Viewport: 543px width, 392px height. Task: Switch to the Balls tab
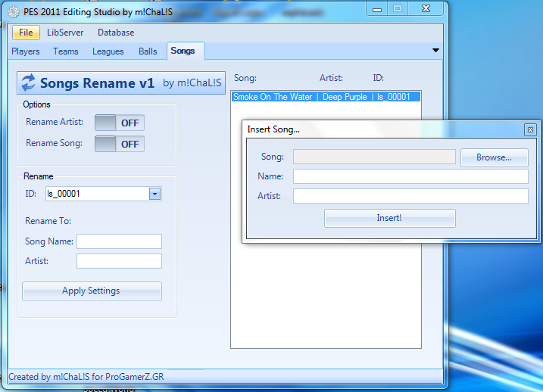click(148, 51)
